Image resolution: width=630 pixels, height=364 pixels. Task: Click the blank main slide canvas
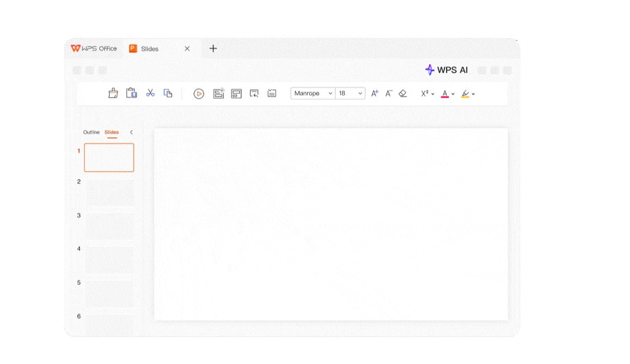tap(330, 224)
